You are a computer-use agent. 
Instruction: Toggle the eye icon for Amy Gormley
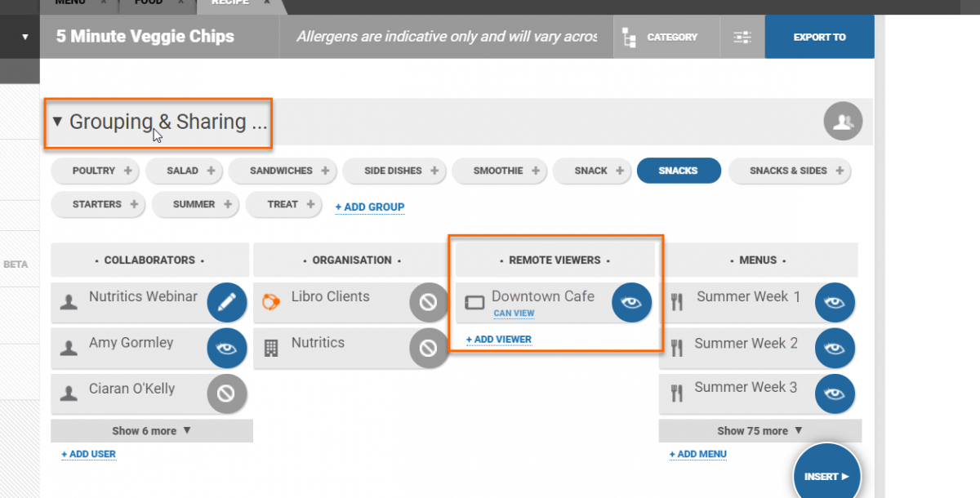pyautogui.click(x=226, y=349)
